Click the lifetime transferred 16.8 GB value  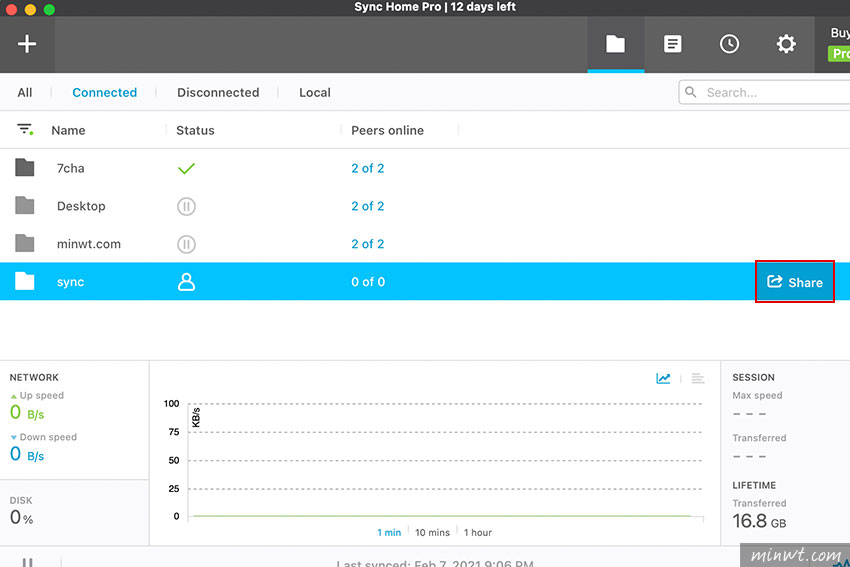point(759,521)
